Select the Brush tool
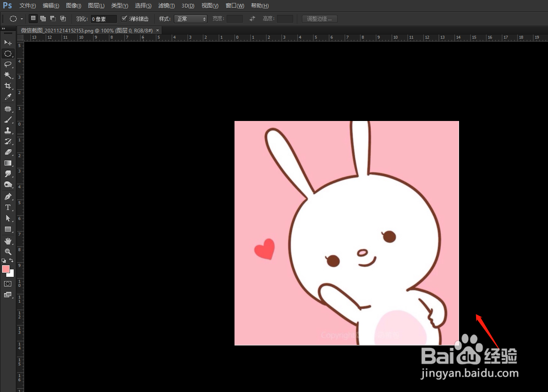Image resolution: width=548 pixels, height=392 pixels. click(x=8, y=120)
